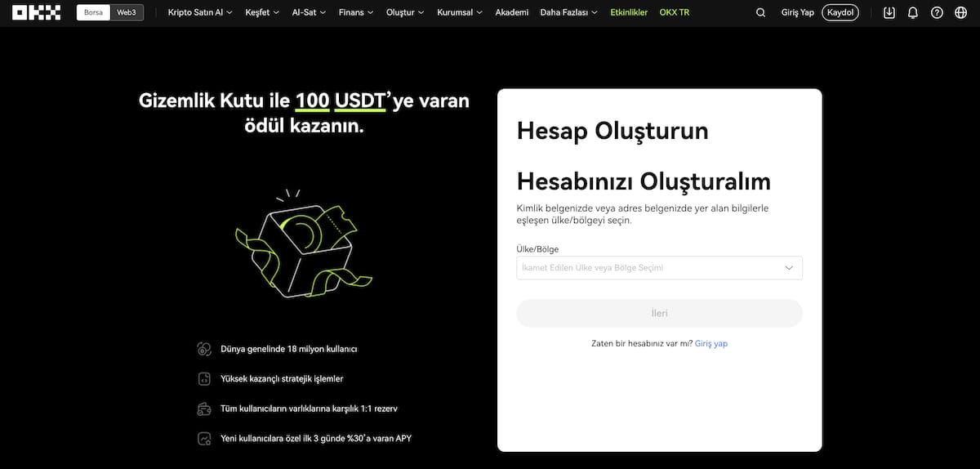
Task: Expand the Kripto Satın Al menu
Action: 200,12
